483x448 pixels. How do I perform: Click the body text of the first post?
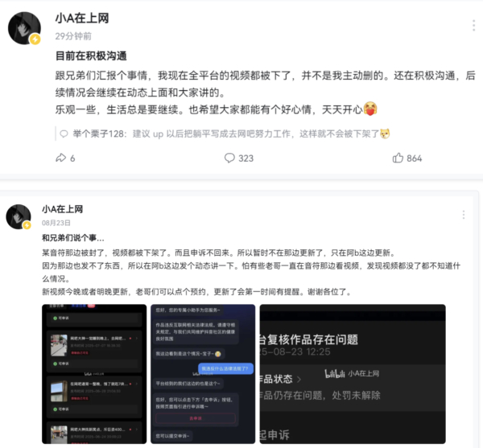pos(265,92)
